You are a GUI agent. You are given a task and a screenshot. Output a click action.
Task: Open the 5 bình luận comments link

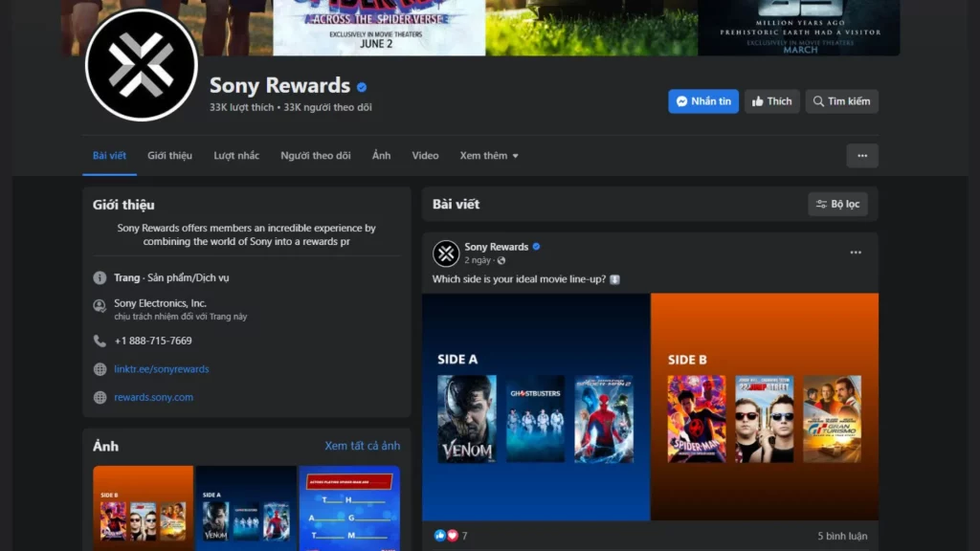(x=842, y=536)
